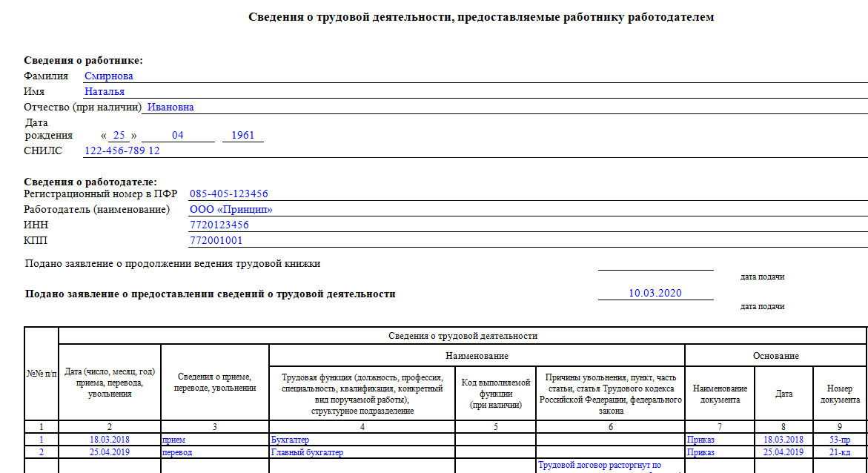Click the employer name ООО «Принцип»
The image size is (868, 473).
coord(231,209)
